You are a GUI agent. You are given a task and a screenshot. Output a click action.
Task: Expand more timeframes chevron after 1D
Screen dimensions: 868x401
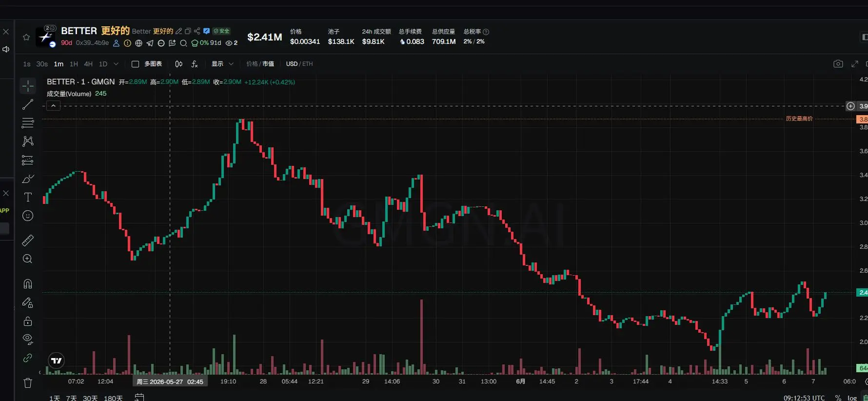pyautogui.click(x=116, y=64)
